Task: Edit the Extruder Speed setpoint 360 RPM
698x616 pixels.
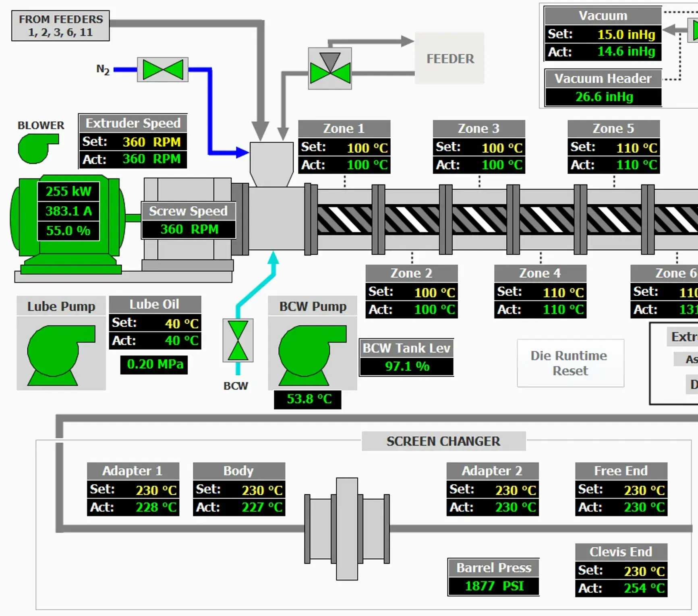Action: tap(133, 142)
